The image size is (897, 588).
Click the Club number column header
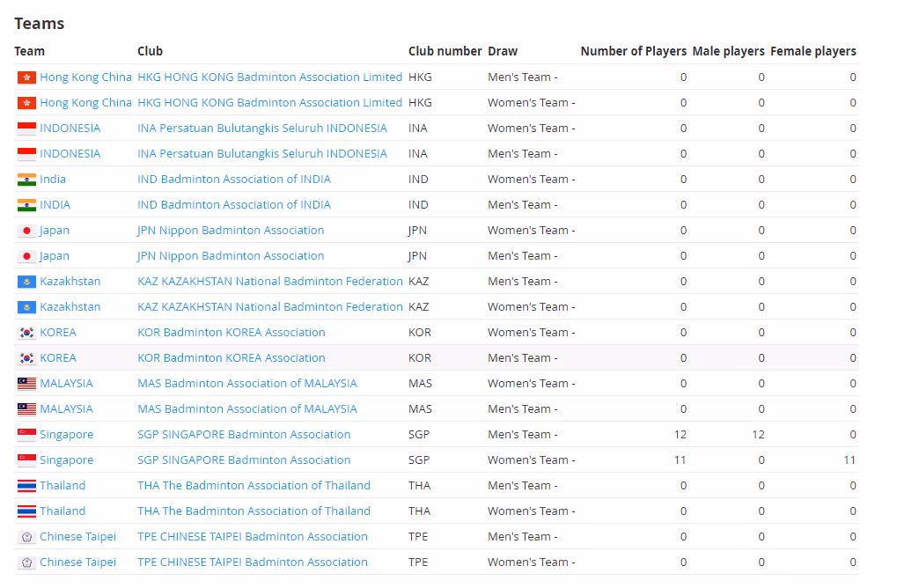445,51
